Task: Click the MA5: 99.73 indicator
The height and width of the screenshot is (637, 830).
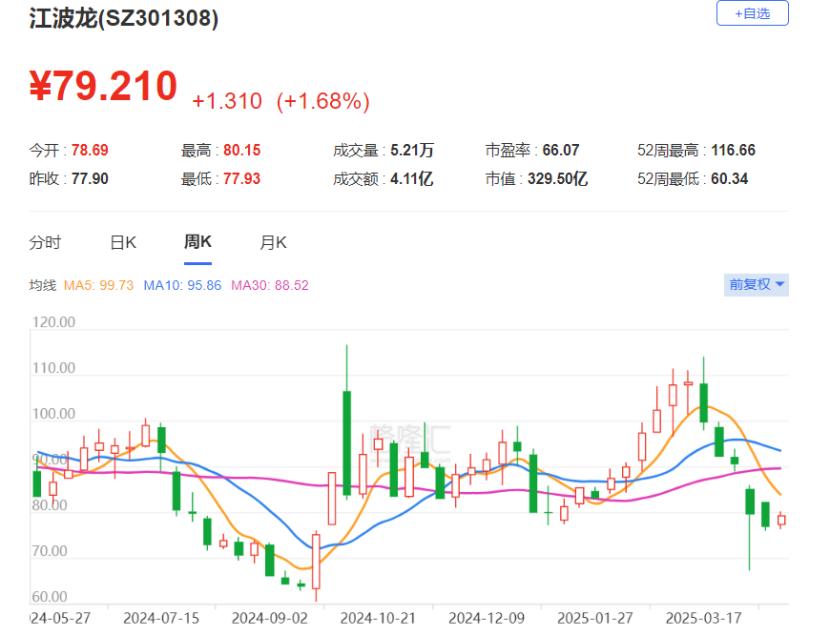Action: click(98, 285)
